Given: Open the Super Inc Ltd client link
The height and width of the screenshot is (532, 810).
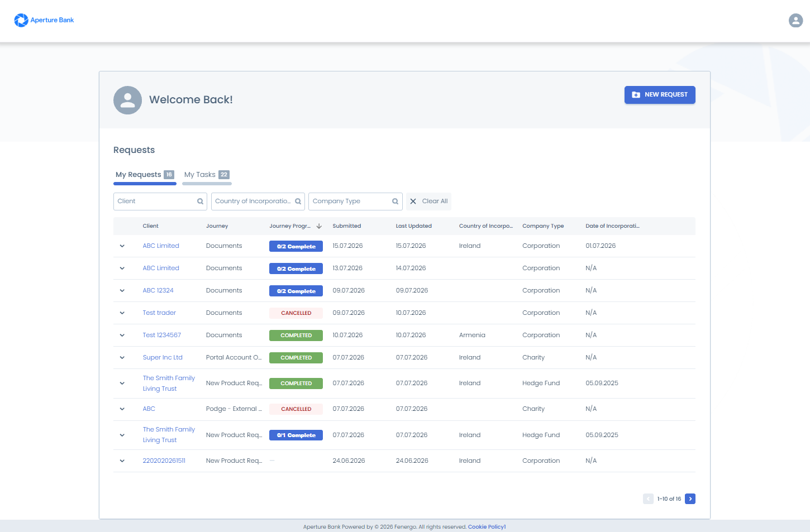Looking at the screenshot, I should 163,358.
